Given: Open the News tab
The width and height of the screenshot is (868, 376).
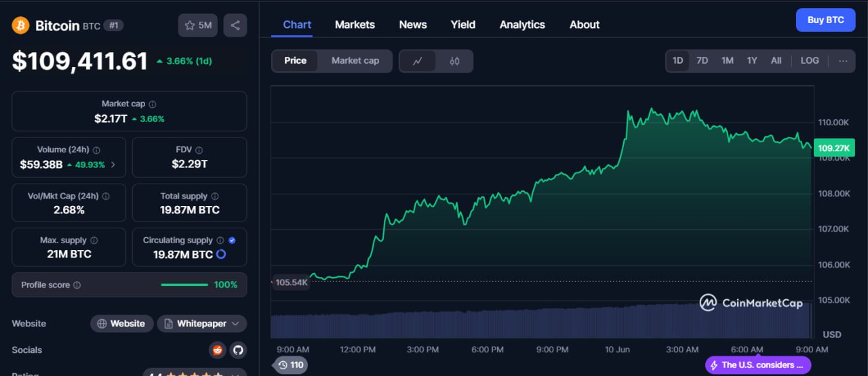Looking at the screenshot, I should pos(413,24).
